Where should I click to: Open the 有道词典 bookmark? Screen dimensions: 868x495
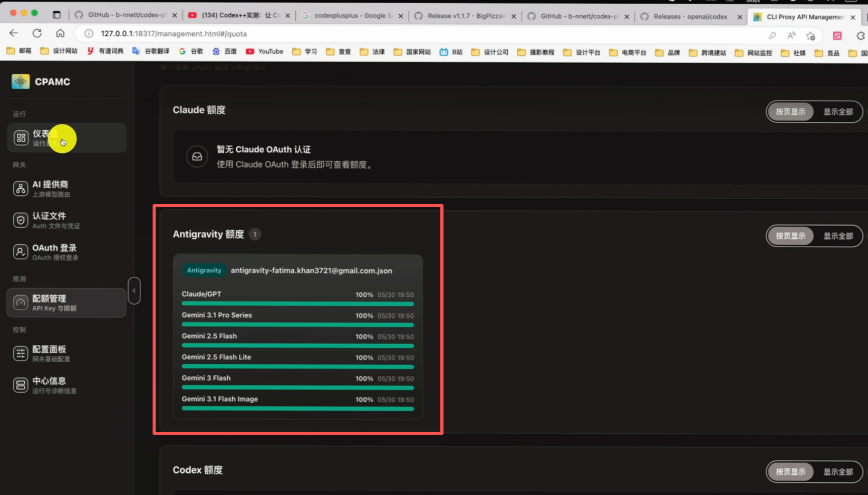[x=104, y=51]
